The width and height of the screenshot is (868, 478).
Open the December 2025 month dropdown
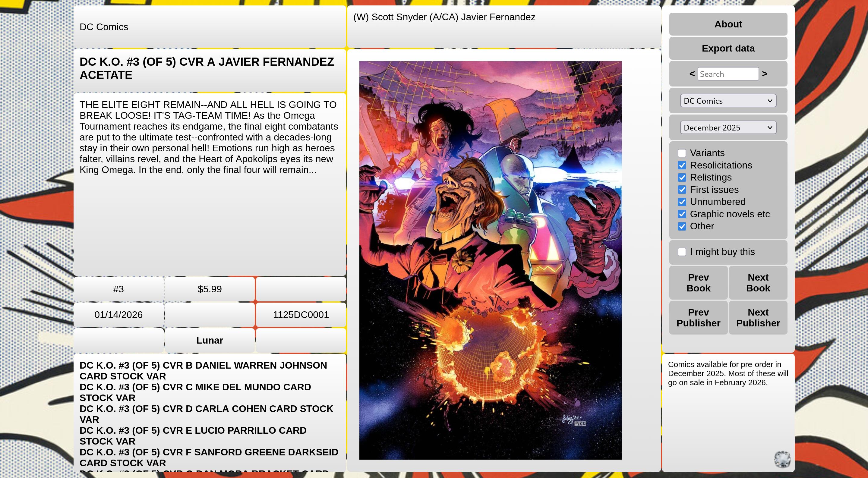[x=728, y=128]
